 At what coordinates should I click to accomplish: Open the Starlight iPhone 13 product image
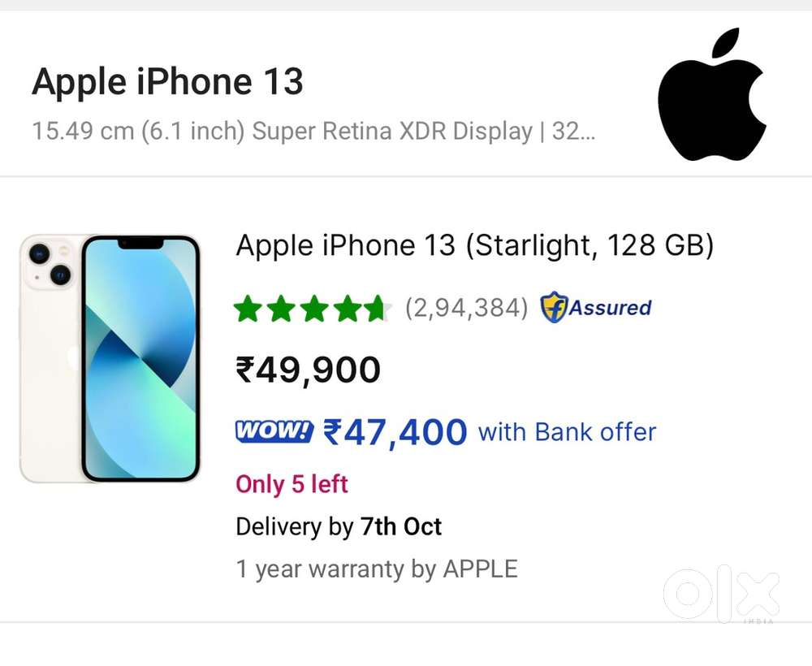click(110, 358)
